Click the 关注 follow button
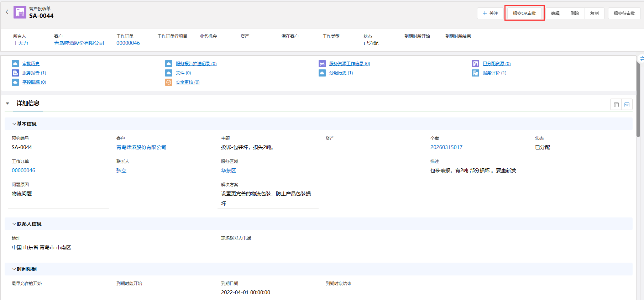644x300 pixels. tap(490, 13)
